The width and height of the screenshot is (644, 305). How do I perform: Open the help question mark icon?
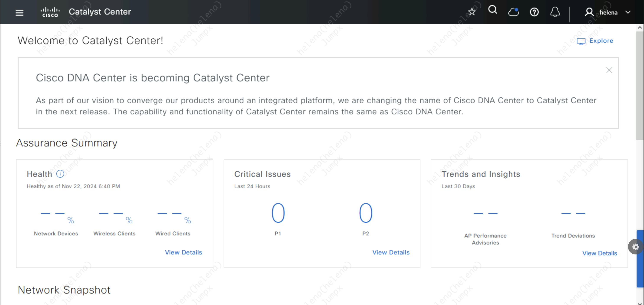pyautogui.click(x=534, y=12)
